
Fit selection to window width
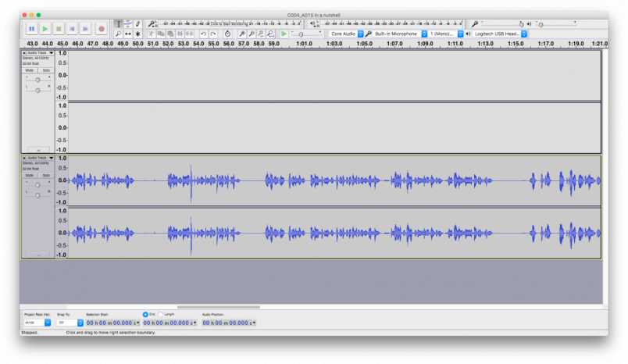[261, 34]
